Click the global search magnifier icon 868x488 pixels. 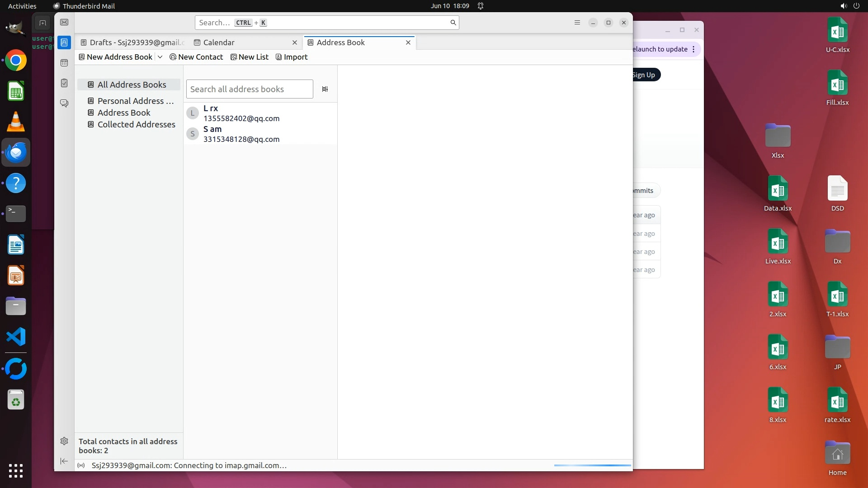(453, 23)
